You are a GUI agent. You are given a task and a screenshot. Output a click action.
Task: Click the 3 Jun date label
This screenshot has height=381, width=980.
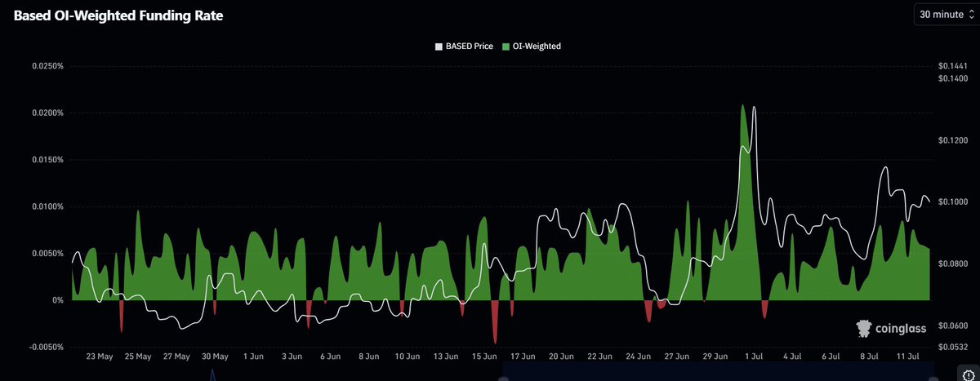coord(292,357)
